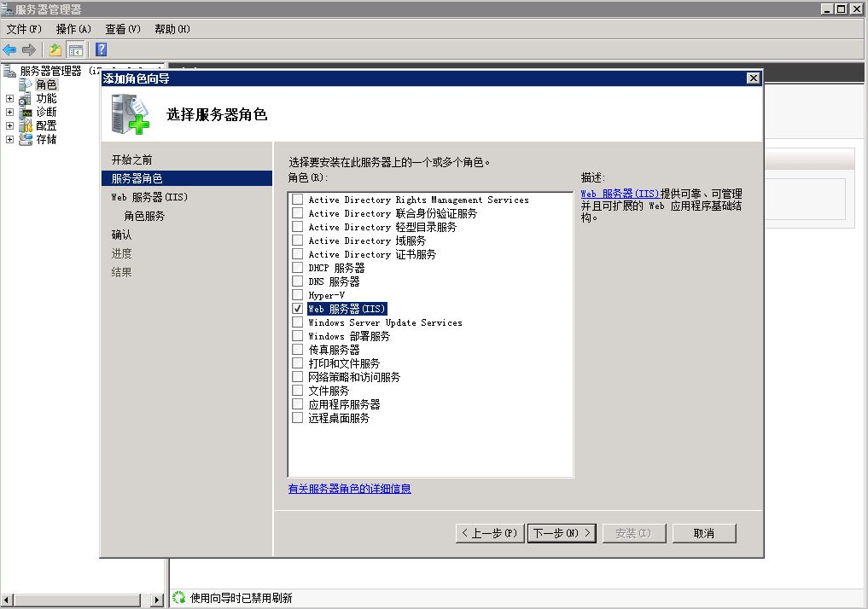Click the Back arrow toolbar icon
Screen dimensions: 868x609
pyautogui.click(x=10, y=49)
